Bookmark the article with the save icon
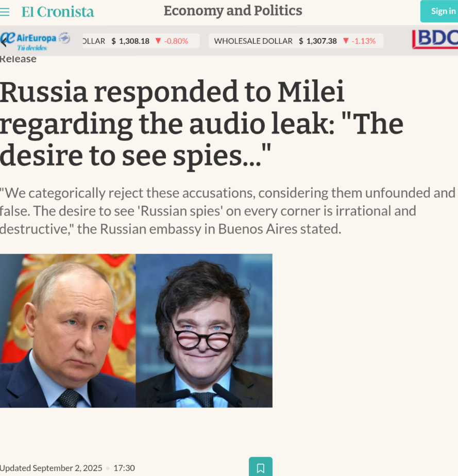This screenshot has width=458, height=476. pos(261,468)
